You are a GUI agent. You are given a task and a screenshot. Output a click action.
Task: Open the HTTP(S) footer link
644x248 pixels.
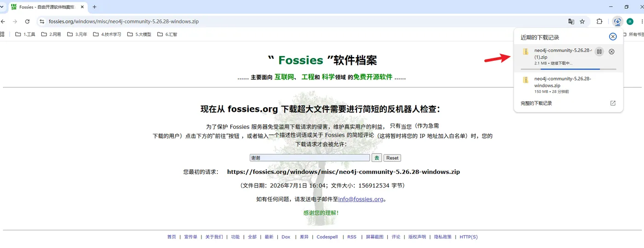[469, 237]
